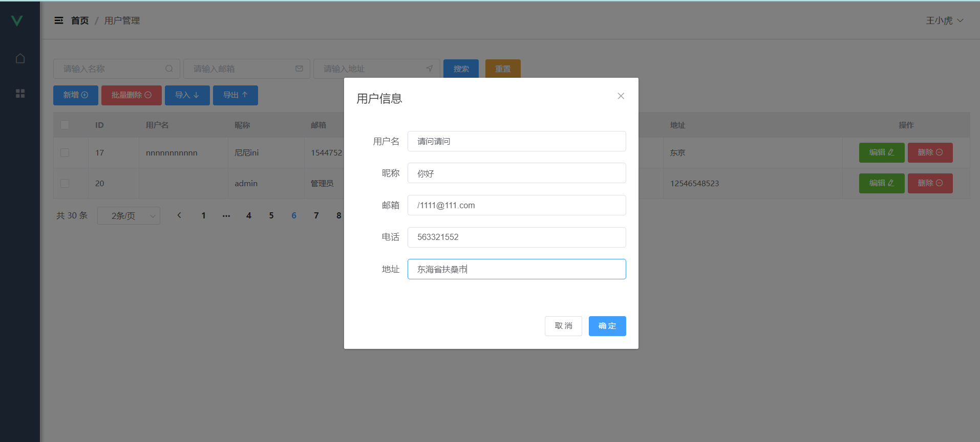Click username cell nnnnnnnnnnn
Image resolution: width=980 pixels, height=442 pixels.
coord(172,152)
